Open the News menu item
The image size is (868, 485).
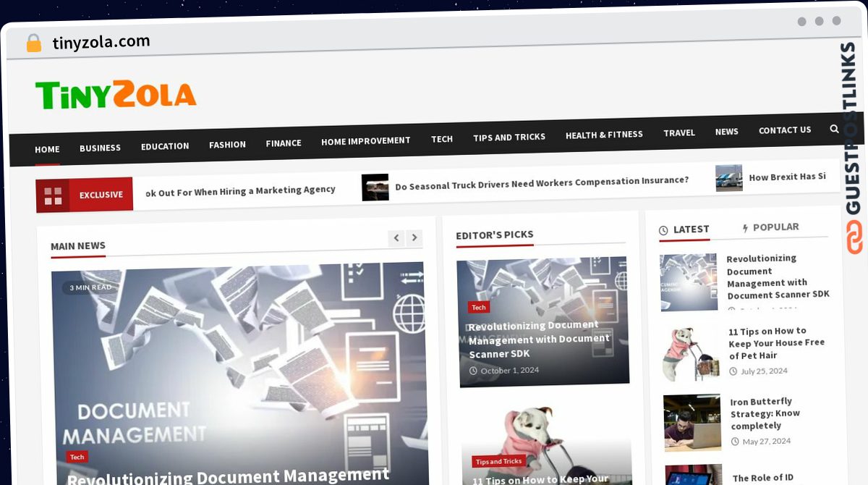point(727,132)
